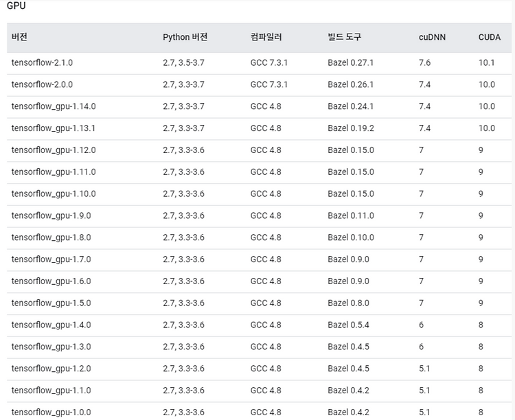Click CUDA 10.1 value cell
The image size is (515, 420).
486,62
